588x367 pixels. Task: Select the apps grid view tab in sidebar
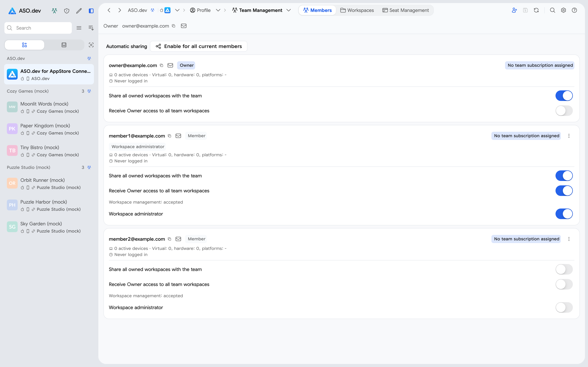coord(24,45)
